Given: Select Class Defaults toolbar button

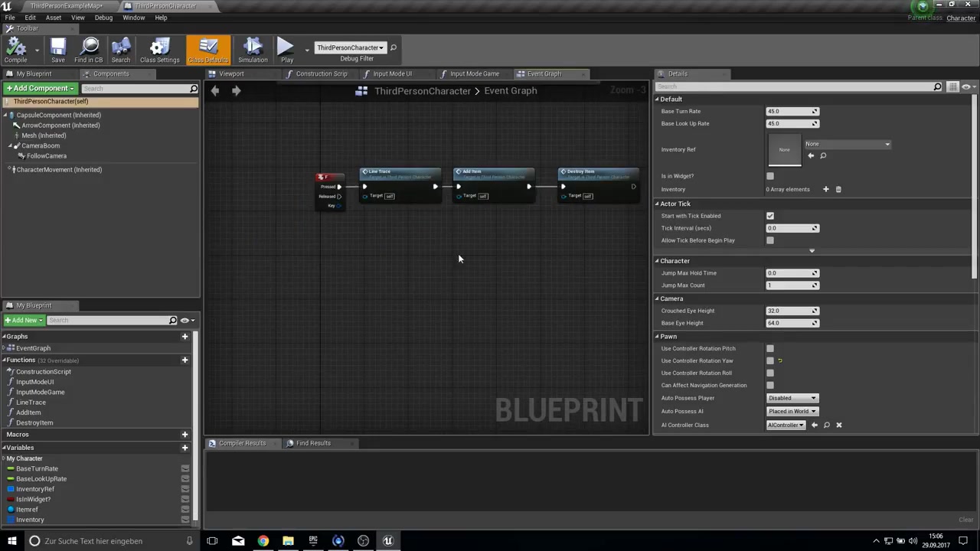Looking at the screenshot, I should point(207,51).
